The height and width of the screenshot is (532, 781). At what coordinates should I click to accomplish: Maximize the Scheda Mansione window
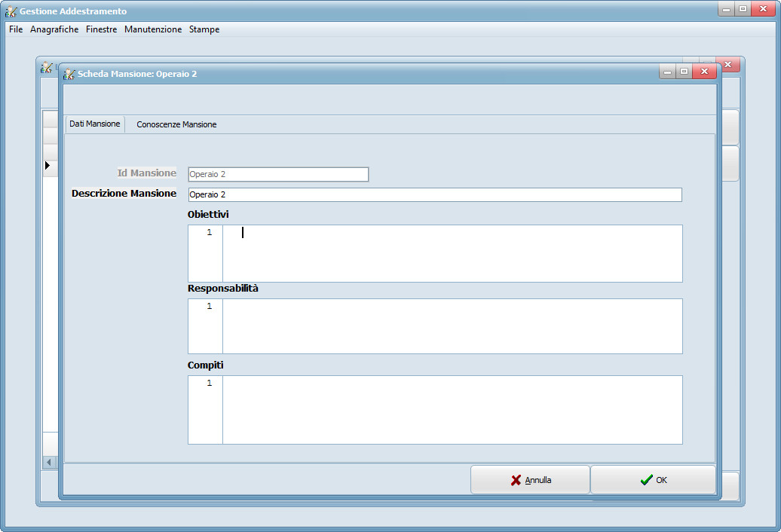tap(685, 72)
